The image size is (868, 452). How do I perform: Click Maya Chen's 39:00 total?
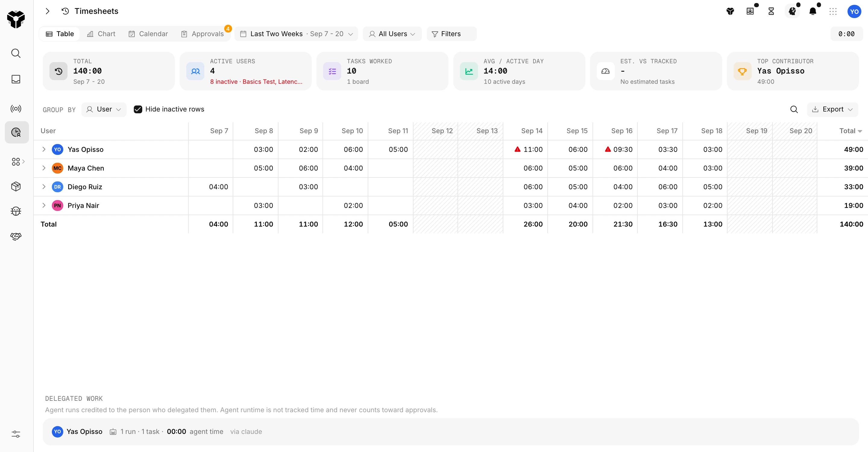tap(853, 168)
